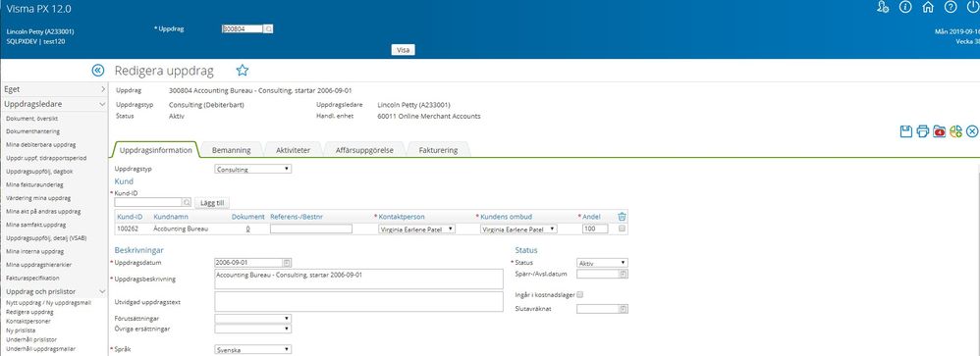Open the Status Aktiv dropdown
The width and height of the screenshot is (980, 356).
602,263
